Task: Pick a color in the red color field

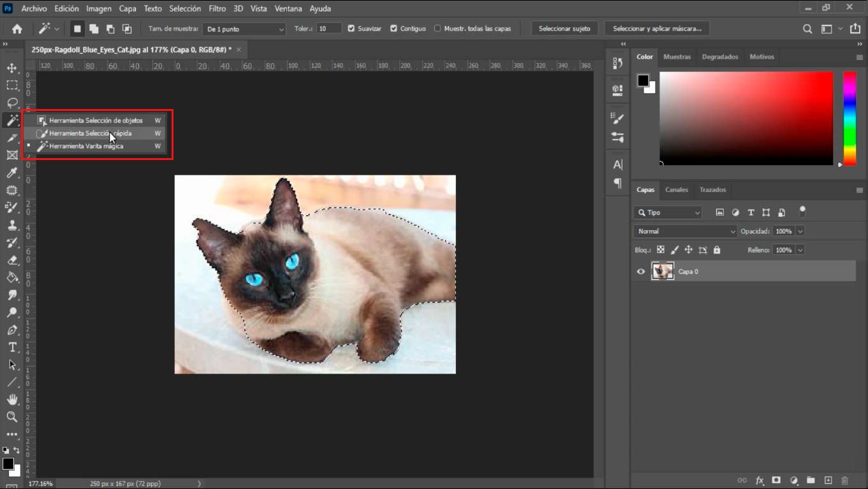Action: (x=746, y=118)
